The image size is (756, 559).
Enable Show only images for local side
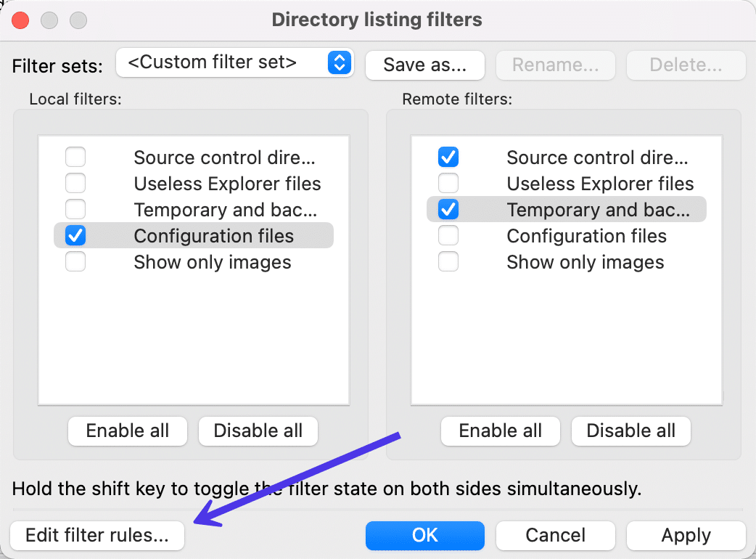point(75,261)
